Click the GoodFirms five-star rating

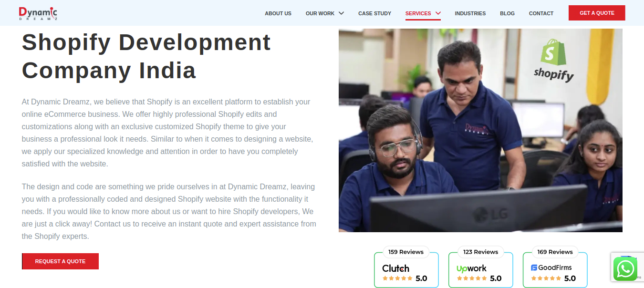click(x=546, y=278)
